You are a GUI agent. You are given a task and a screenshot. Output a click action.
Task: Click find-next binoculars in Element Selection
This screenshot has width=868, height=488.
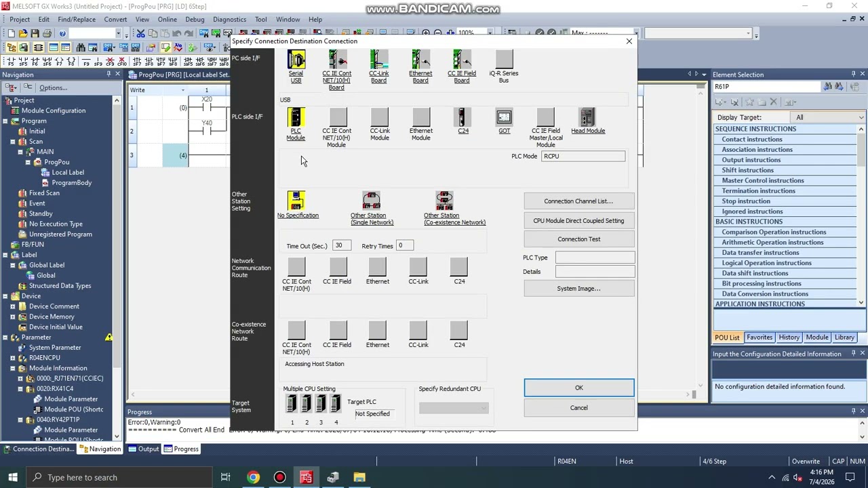[x=839, y=87]
